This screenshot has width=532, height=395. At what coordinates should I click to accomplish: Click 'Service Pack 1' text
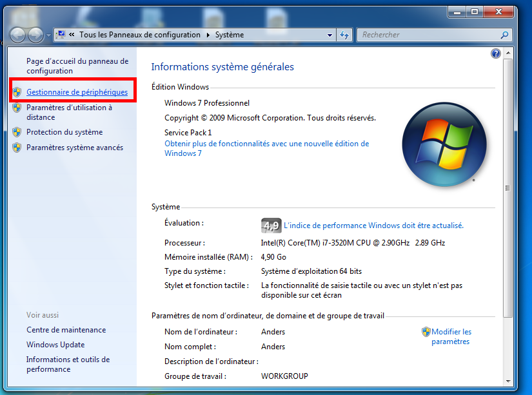[188, 133]
